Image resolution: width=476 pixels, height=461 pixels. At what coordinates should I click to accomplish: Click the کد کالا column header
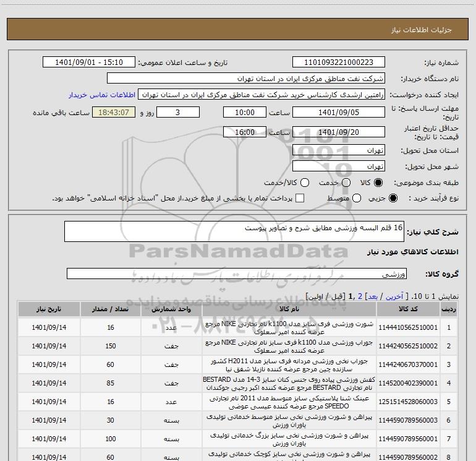pos(408,309)
